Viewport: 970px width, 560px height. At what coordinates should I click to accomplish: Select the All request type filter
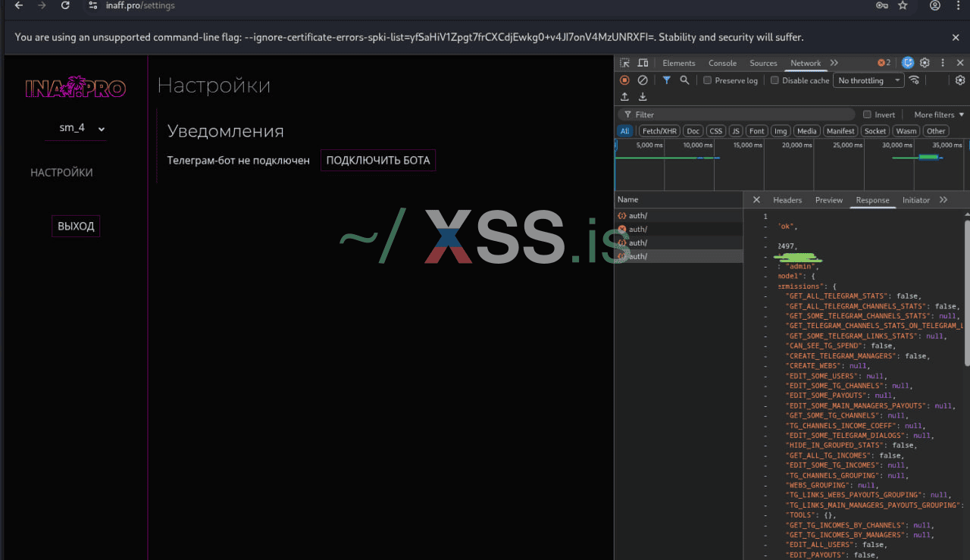point(624,131)
